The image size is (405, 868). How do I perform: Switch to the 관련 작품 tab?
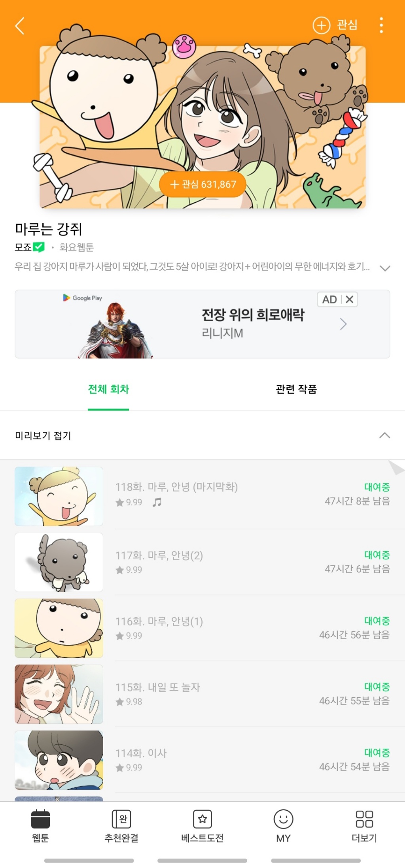(x=296, y=389)
